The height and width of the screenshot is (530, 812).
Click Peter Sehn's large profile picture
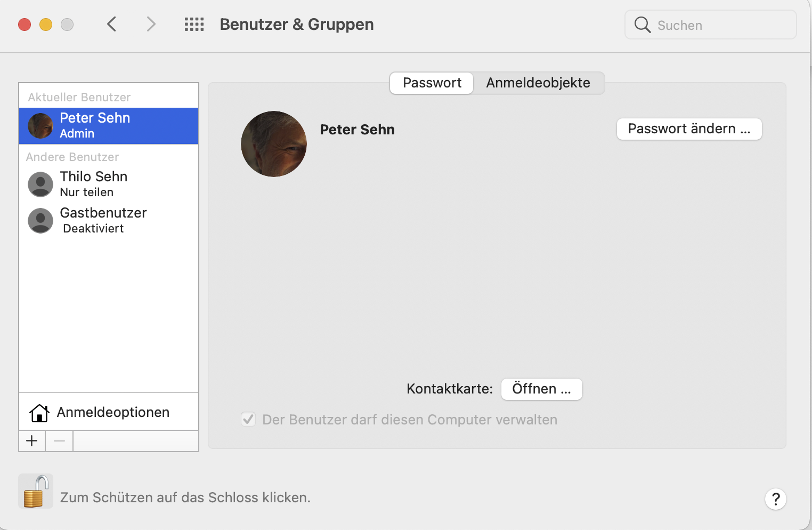[x=274, y=144]
